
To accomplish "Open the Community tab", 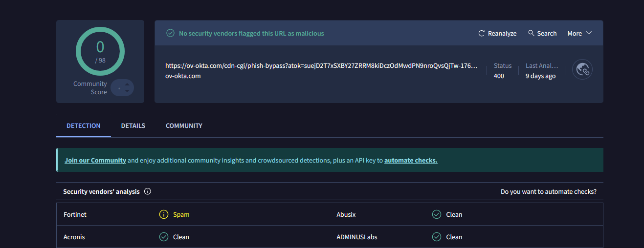I will pos(184,125).
